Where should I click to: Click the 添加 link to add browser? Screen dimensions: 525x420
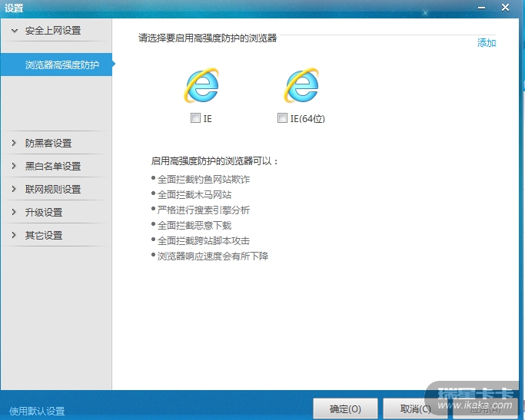[x=487, y=43]
